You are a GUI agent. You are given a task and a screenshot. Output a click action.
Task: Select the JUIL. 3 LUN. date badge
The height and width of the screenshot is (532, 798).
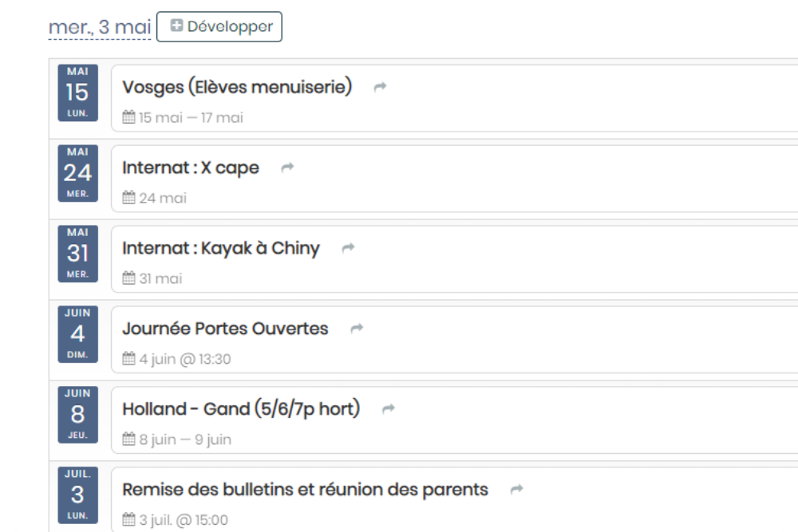pyautogui.click(x=78, y=495)
